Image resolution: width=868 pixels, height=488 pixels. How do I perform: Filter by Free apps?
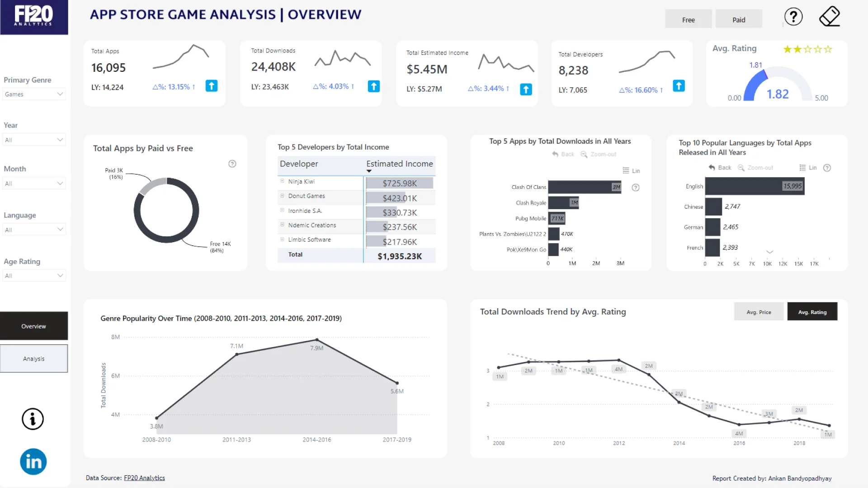tap(688, 19)
